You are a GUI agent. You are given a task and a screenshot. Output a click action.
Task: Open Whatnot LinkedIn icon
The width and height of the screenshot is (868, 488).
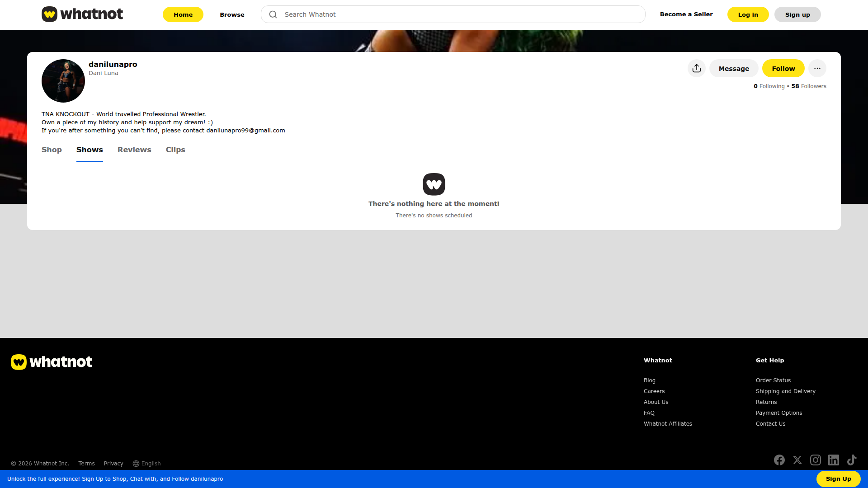834,460
